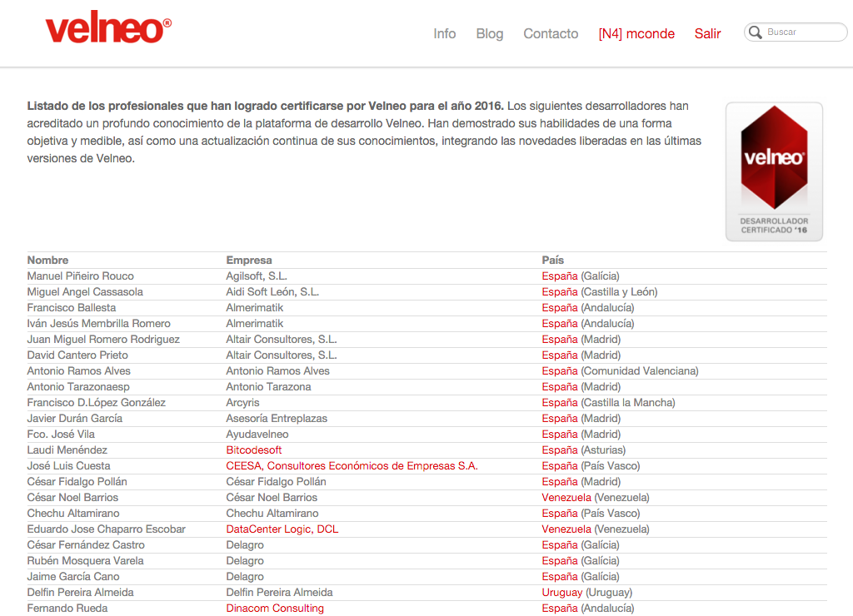Select the Nombre column header
Image resolution: width=853 pixels, height=616 pixels.
tap(47, 261)
